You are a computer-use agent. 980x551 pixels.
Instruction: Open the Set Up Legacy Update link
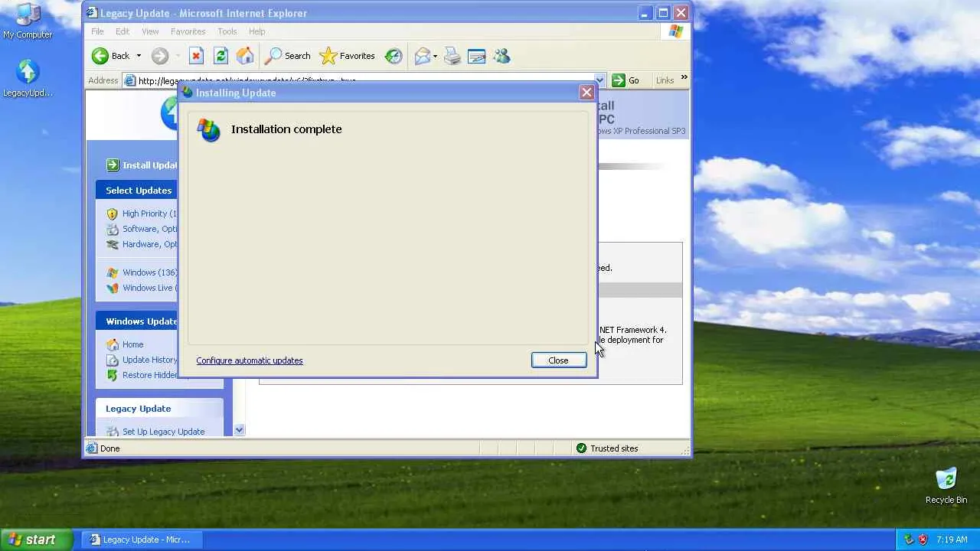click(x=164, y=432)
